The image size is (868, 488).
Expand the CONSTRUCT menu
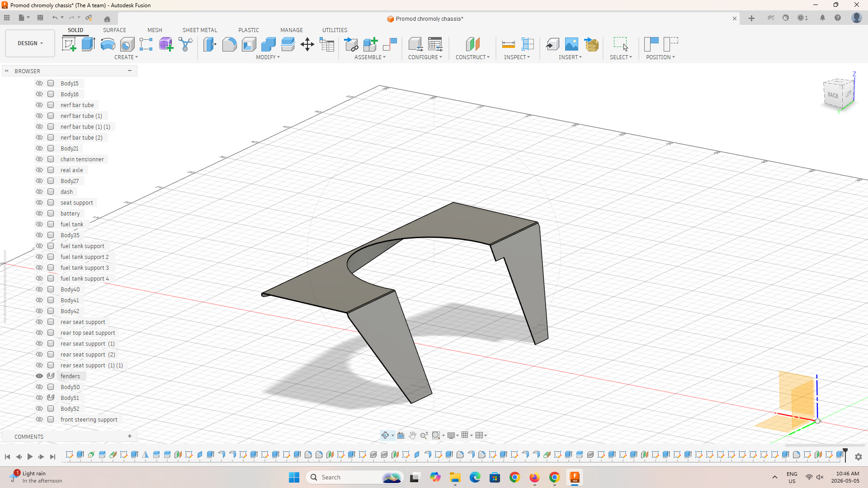pyautogui.click(x=472, y=57)
